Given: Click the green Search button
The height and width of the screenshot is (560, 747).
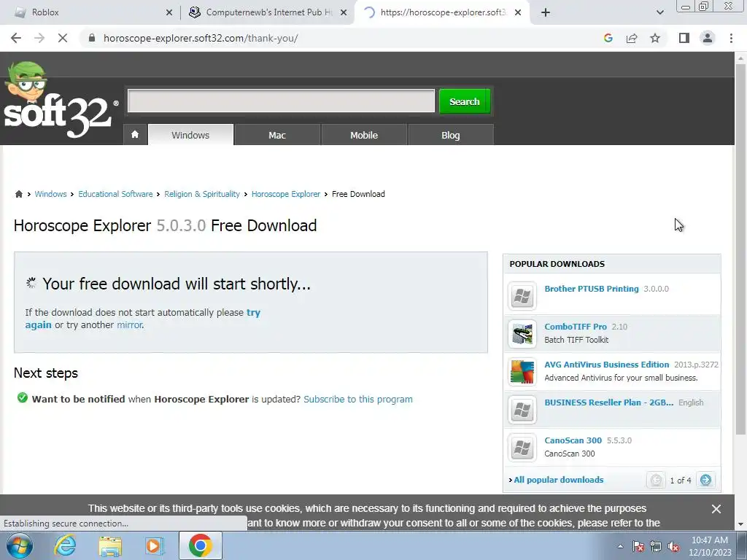Looking at the screenshot, I should (465, 101).
